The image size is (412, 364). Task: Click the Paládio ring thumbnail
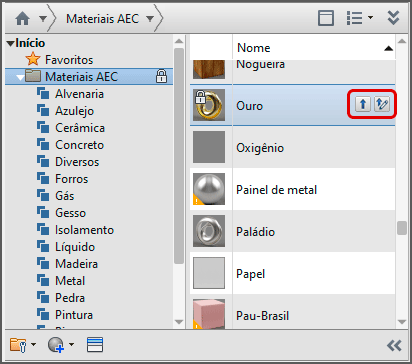click(209, 231)
